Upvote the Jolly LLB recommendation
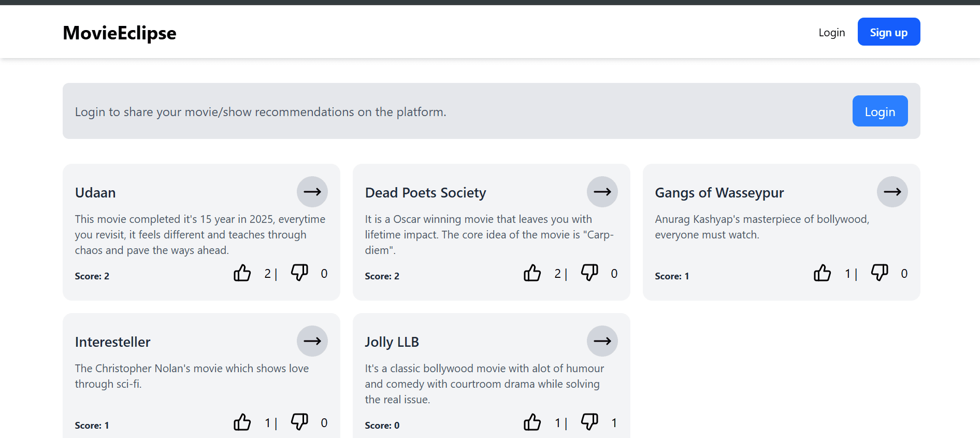Viewport: 980px width, 438px height. pos(532,422)
